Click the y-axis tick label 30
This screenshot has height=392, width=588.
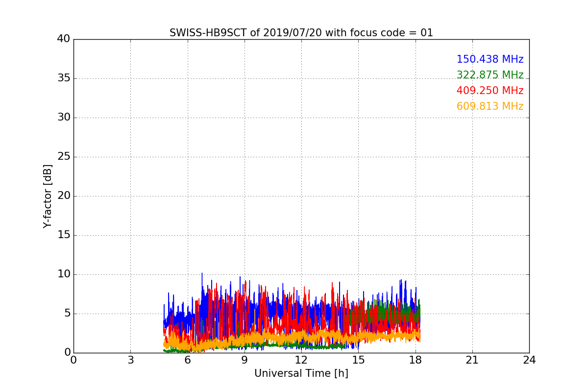[x=64, y=117]
